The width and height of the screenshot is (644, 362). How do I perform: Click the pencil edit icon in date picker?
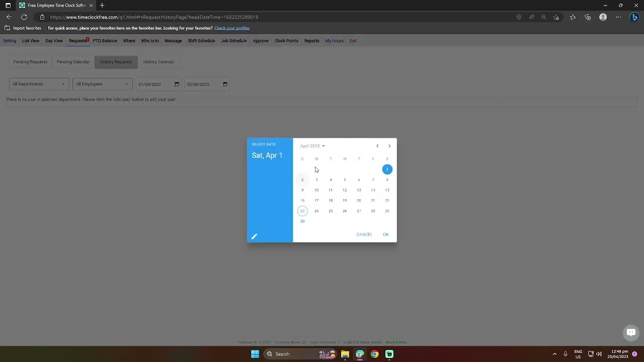(254, 236)
